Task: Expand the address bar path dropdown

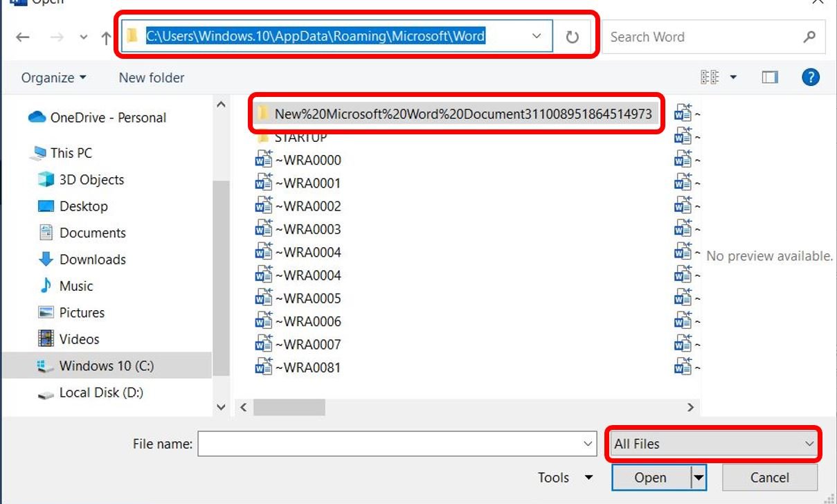Action: (537, 36)
